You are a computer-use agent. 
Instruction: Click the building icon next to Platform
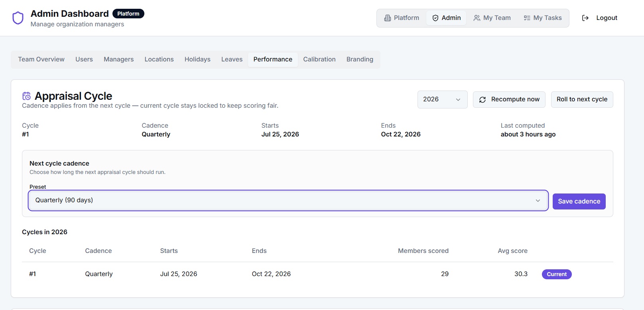[388, 18]
